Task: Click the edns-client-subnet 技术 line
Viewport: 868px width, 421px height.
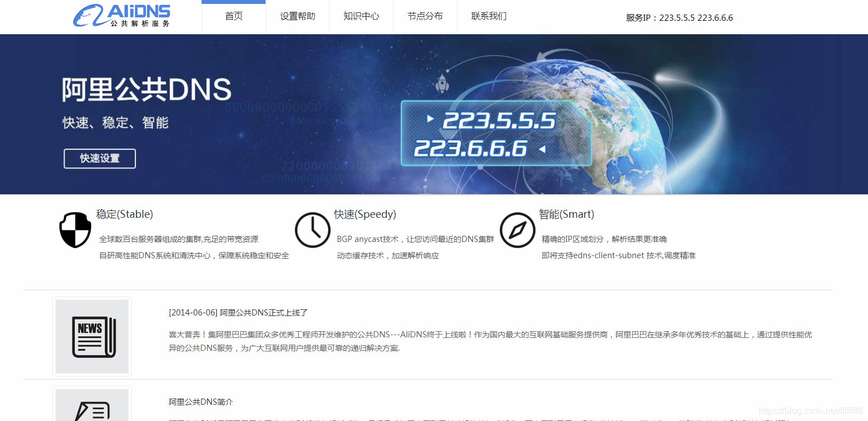Action: click(618, 255)
